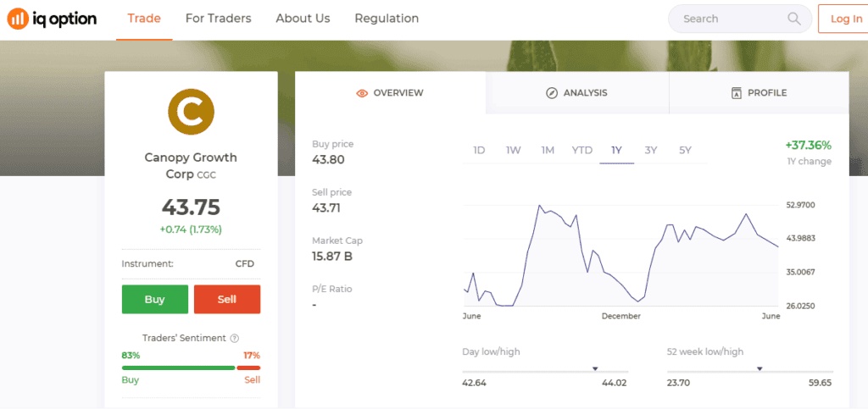Viewport: 868px width, 409px height.
Task: Click the Buy price value 43.80
Action: point(328,160)
